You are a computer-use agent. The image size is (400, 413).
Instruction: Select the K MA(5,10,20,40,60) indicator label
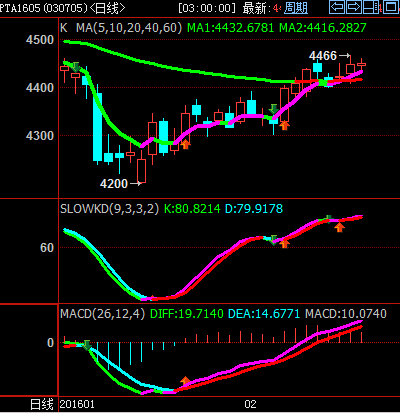(121, 28)
